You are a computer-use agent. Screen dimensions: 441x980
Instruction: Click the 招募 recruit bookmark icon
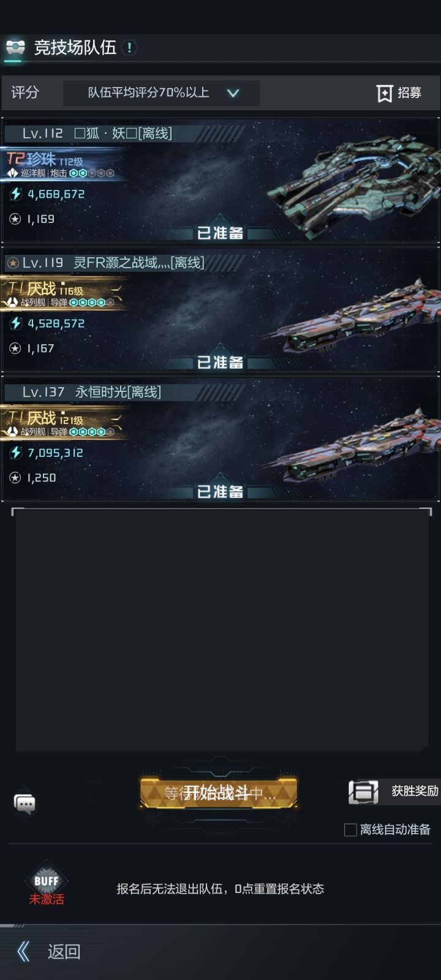384,93
